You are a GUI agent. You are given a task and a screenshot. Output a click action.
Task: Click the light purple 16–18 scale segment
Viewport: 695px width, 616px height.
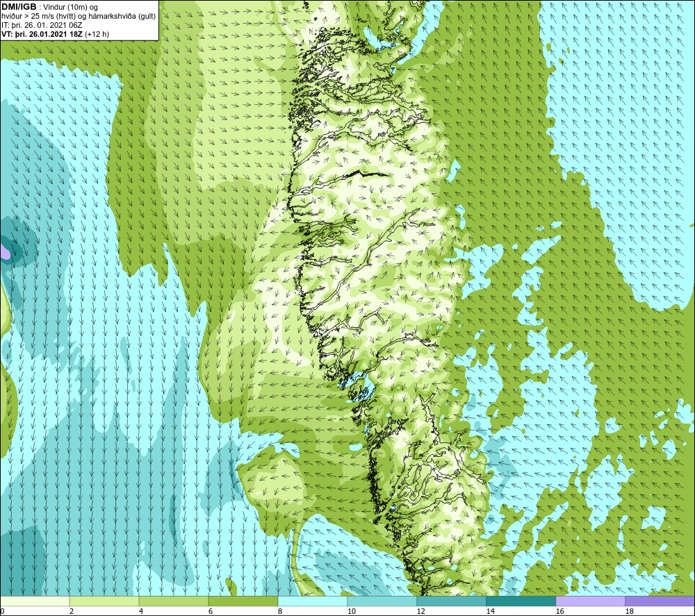click(x=590, y=601)
